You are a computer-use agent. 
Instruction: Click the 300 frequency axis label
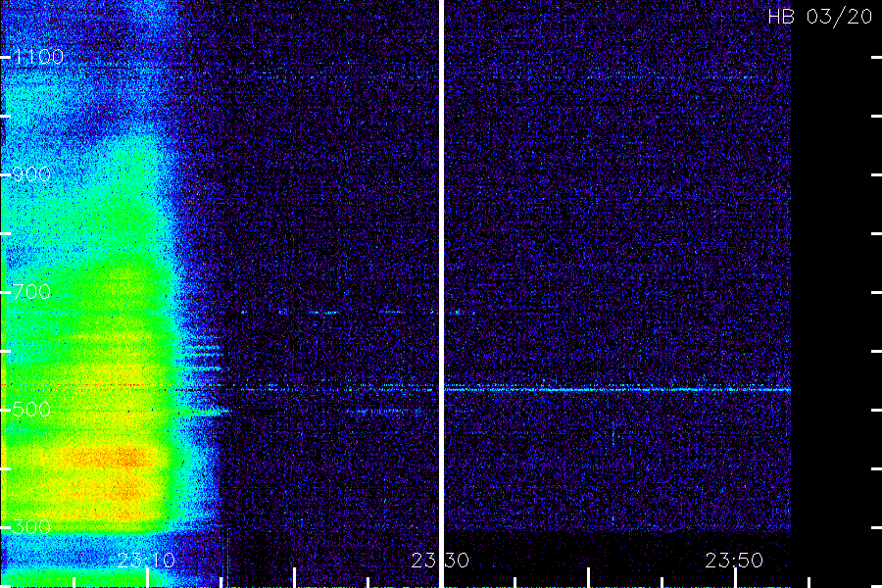pyautogui.click(x=31, y=527)
